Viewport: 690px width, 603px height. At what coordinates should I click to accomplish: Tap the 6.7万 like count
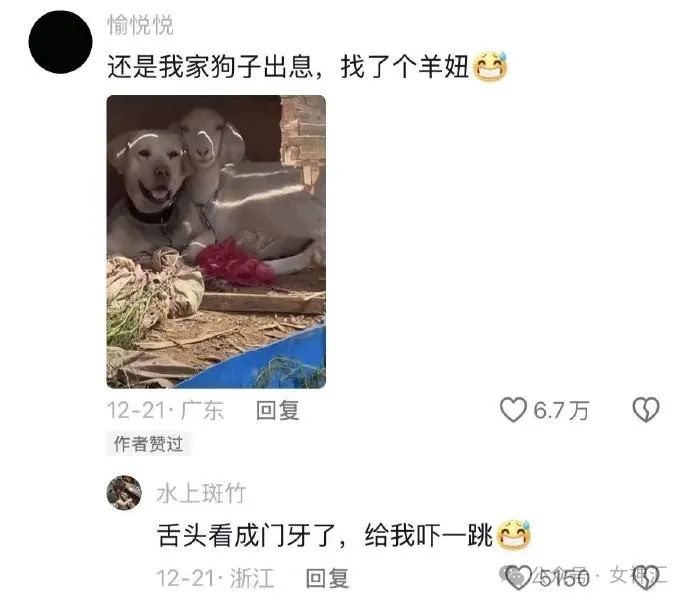point(561,410)
